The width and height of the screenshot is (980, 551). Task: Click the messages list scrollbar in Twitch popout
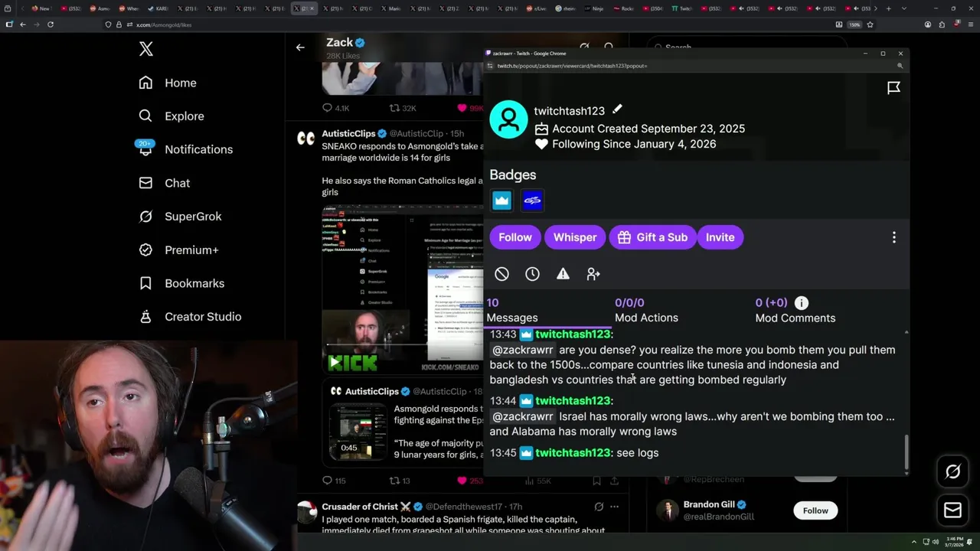(906, 452)
